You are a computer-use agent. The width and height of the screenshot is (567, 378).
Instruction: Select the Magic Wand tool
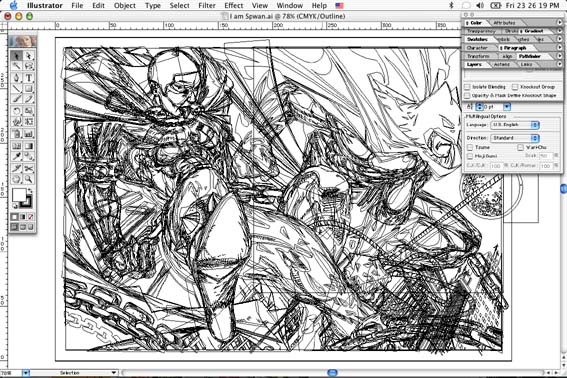(16, 66)
